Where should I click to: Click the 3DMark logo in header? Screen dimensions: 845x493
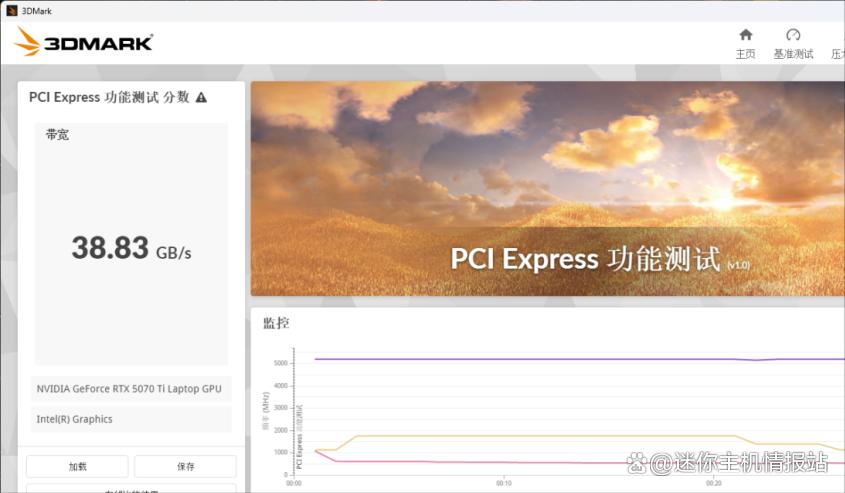(x=84, y=42)
